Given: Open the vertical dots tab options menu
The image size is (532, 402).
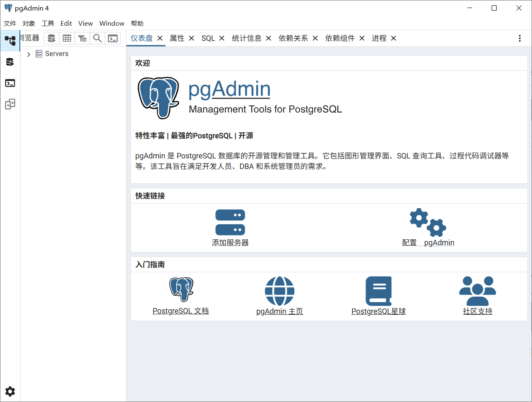Looking at the screenshot, I should tap(520, 38).
